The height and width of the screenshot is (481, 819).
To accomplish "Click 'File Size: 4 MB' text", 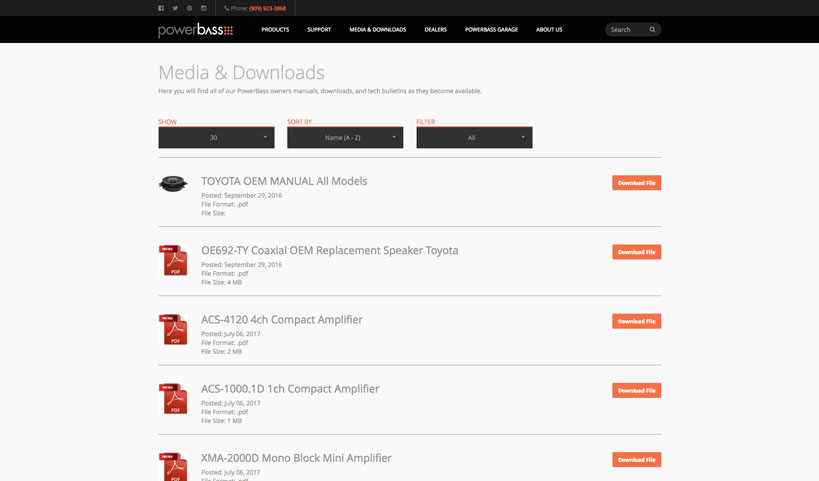I will [x=221, y=283].
